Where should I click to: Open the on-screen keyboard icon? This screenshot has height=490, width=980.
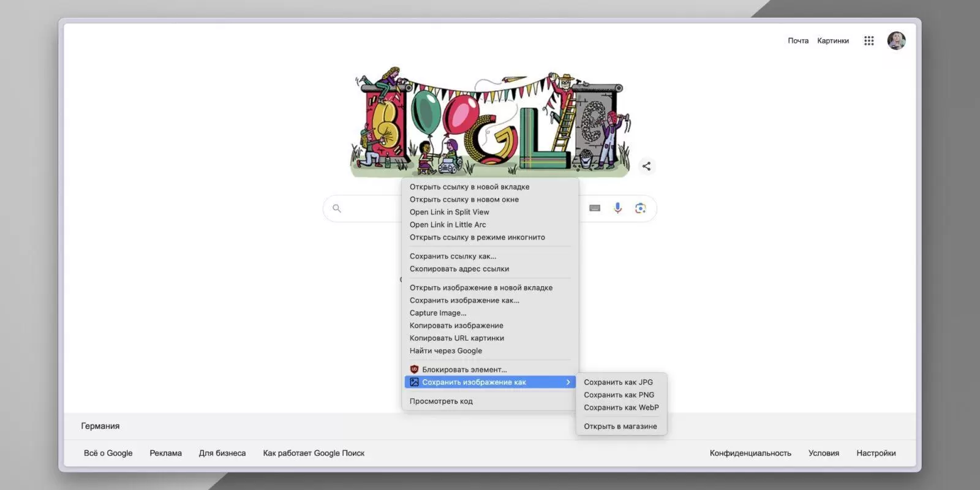coord(595,208)
